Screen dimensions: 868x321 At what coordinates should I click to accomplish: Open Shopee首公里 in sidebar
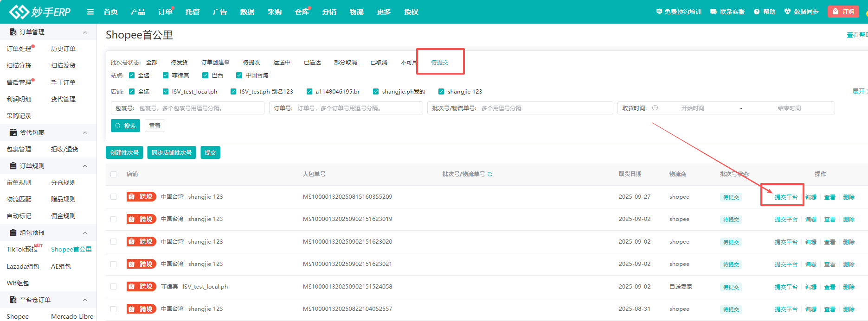(71, 249)
